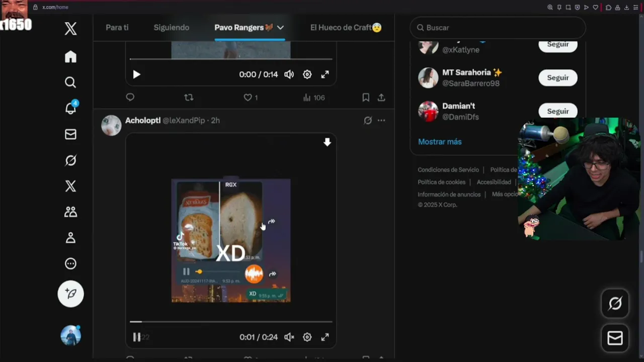Open floating Grok button at bottom right
This screenshot has height=362, width=644.
click(x=615, y=303)
